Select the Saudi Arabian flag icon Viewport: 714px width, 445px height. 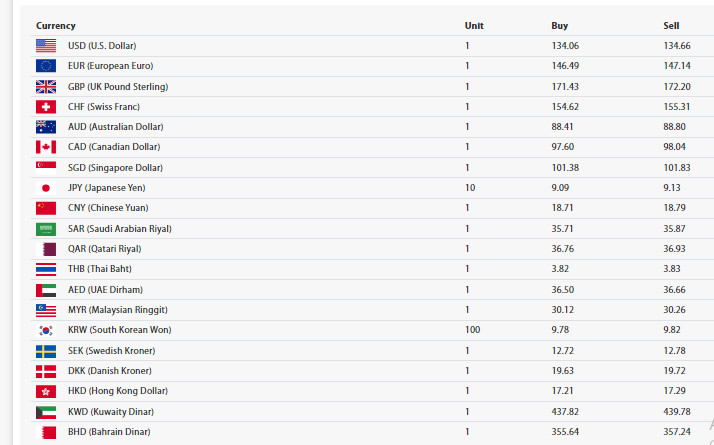pos(46,229)
